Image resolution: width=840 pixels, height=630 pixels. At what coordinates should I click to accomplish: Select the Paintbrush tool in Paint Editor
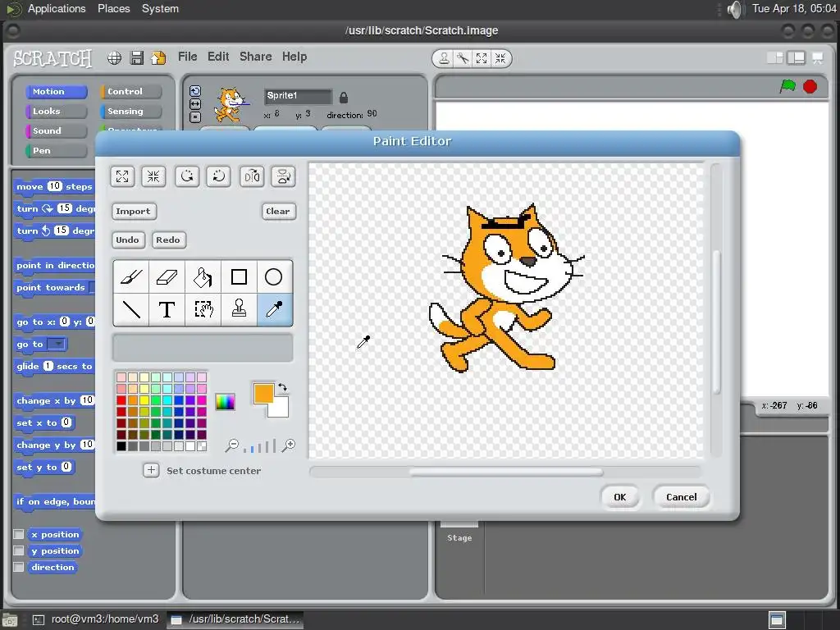click(131, 277)
